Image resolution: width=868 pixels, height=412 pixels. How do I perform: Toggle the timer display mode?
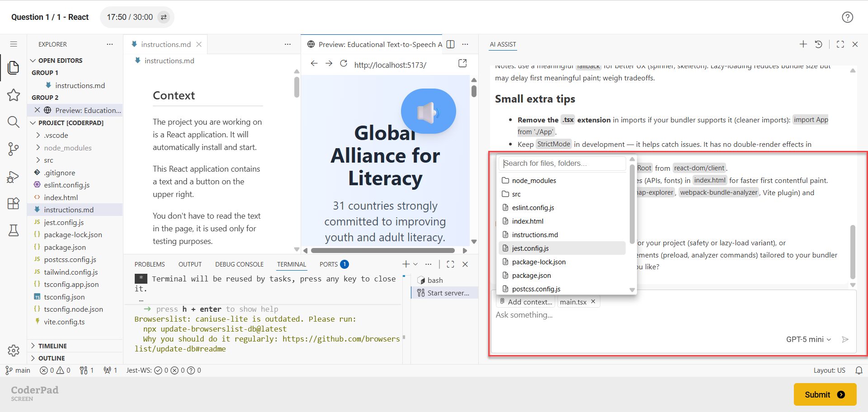(164, 17)
